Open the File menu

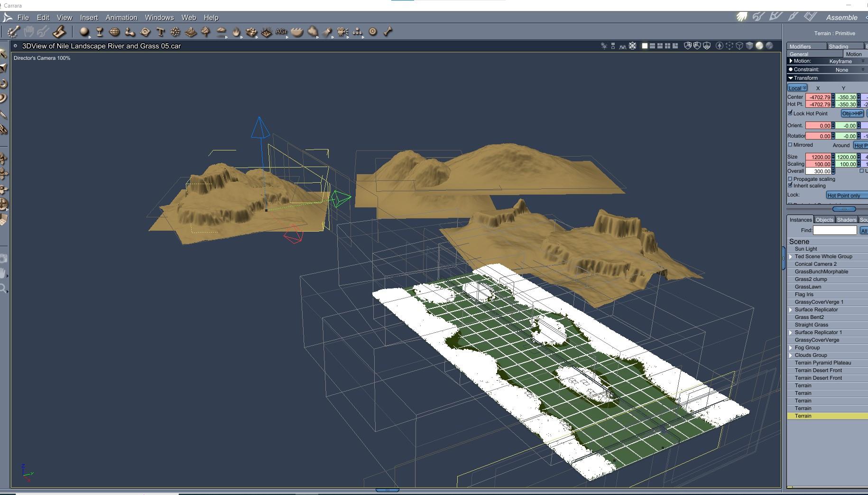(23, 18)
